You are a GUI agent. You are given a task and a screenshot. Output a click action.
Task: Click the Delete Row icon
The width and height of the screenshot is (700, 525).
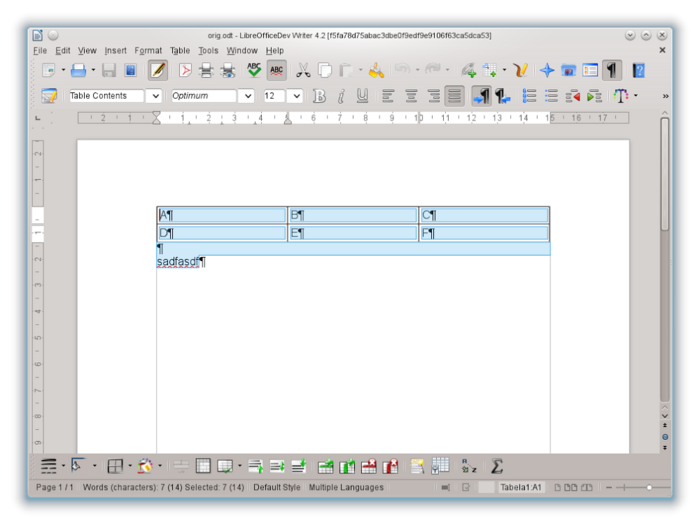[x=369, y=467]
